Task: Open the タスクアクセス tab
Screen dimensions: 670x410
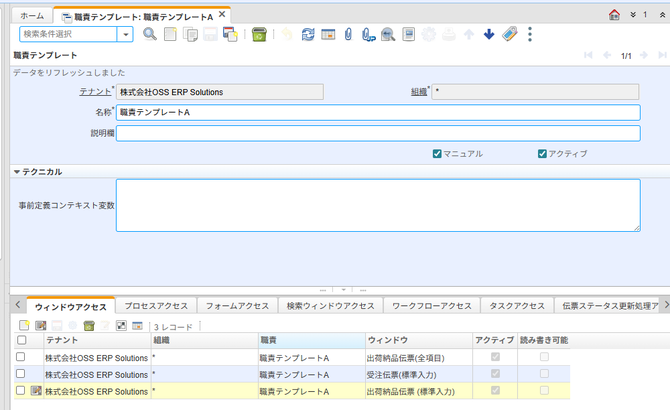Action: click(517, 306)
